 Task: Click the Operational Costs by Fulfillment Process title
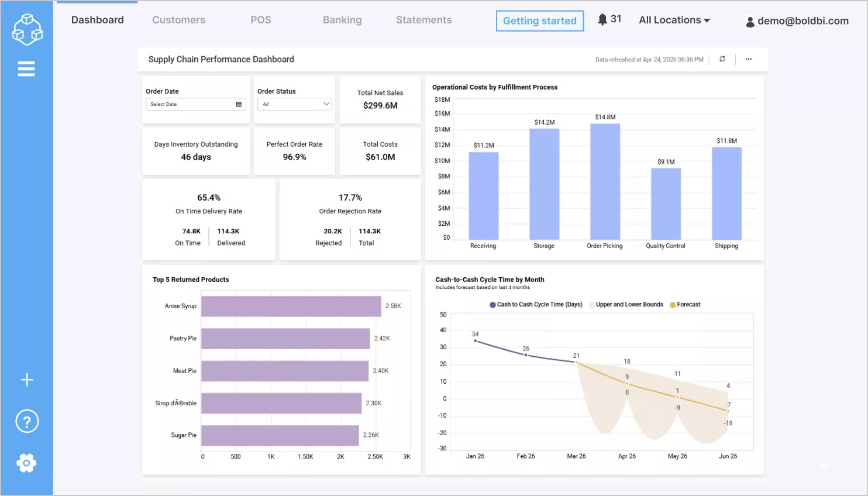(495, 87)
